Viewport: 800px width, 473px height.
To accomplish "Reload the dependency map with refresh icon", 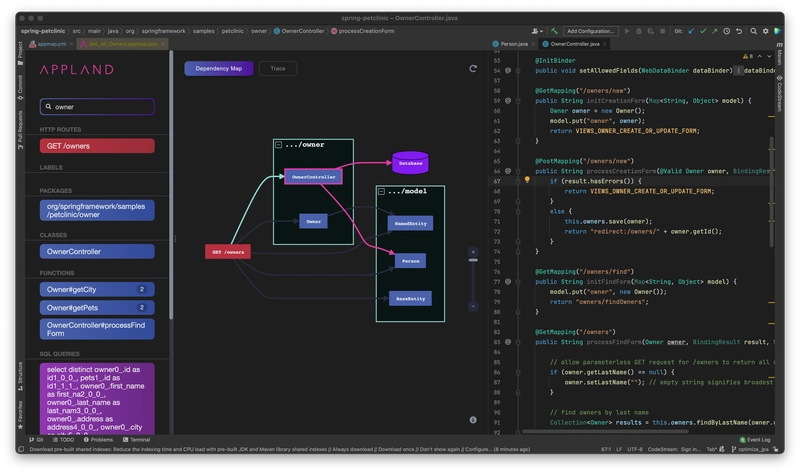I will (473, 69).
